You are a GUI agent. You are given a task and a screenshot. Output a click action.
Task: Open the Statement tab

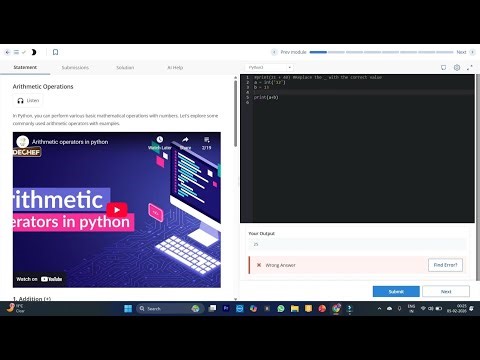tap(25, 67)
